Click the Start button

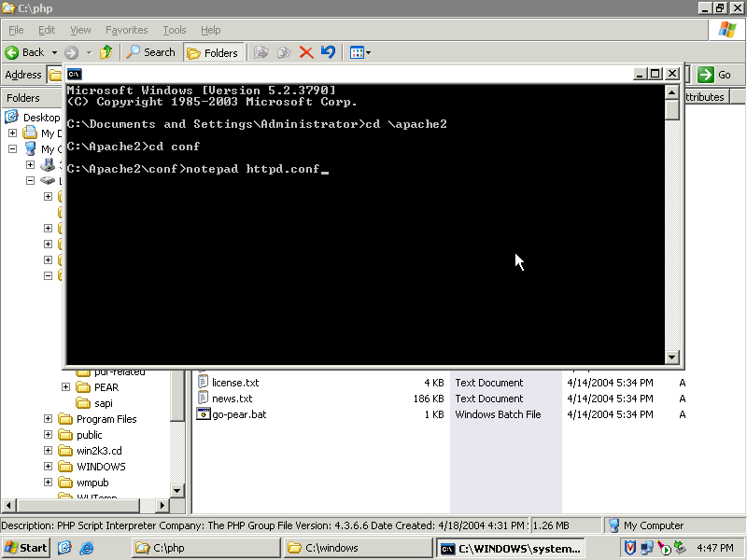(x=26, y=548)
